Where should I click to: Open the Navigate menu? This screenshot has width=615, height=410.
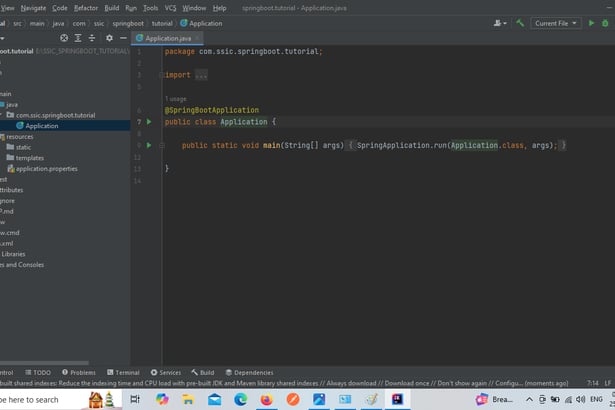click(33, 8)
